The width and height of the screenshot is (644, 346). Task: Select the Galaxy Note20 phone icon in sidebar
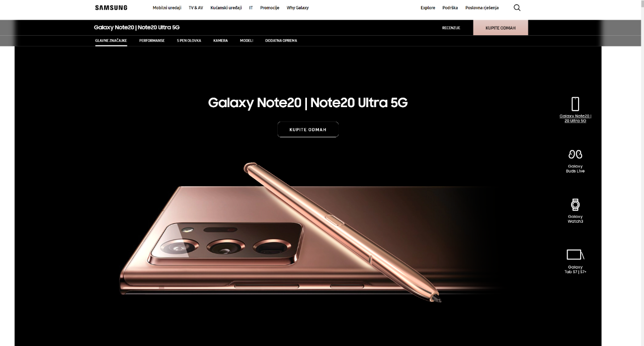point(575,104)
